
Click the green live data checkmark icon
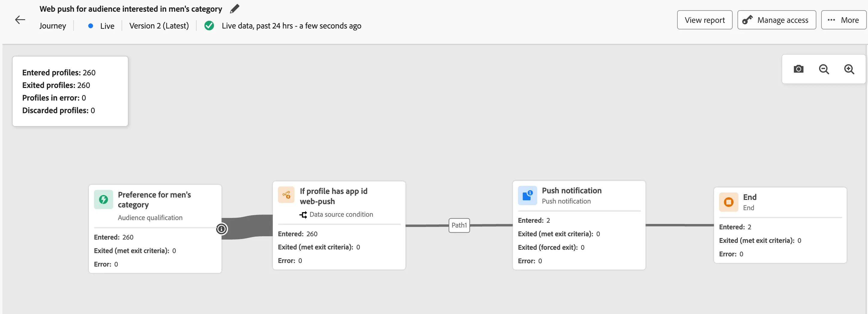[x=209, y=26]
